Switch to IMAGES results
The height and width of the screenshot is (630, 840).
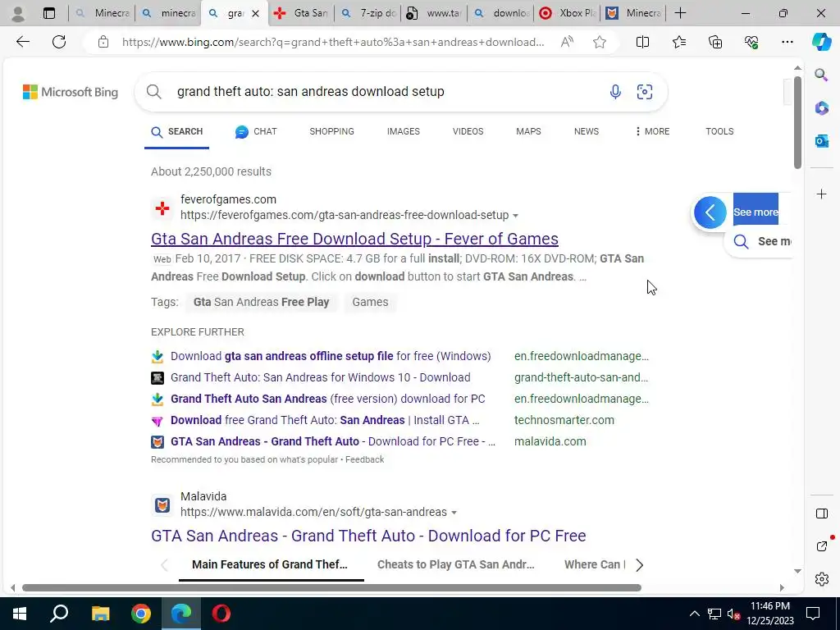click(404, 131)
